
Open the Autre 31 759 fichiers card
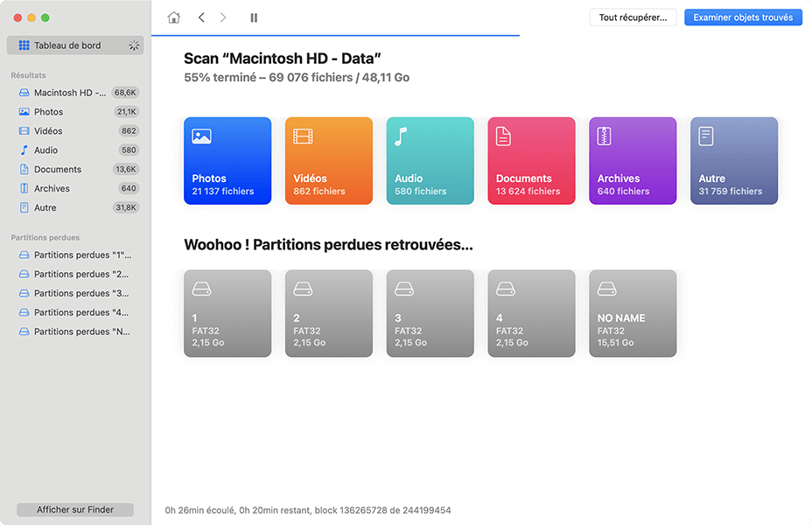coord(734,161)
